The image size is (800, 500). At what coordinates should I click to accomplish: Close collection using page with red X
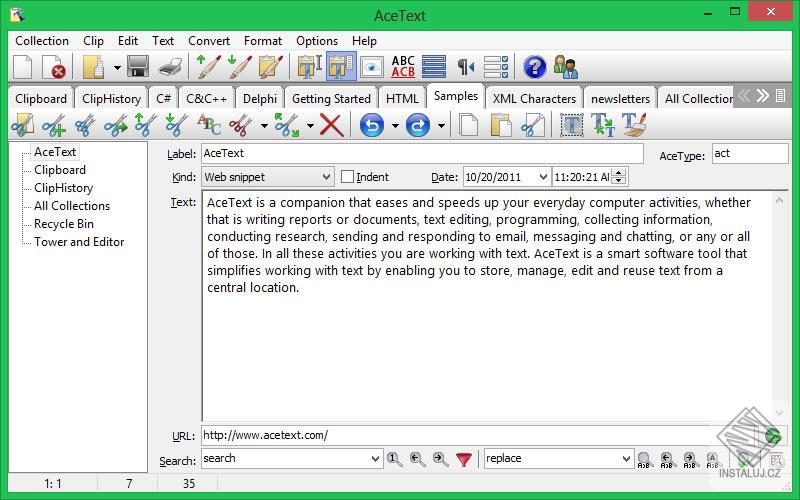(x=54, y=67)
